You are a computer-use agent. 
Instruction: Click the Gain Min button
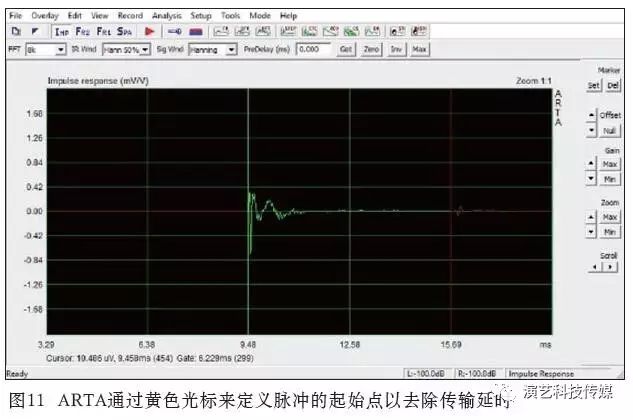(x=610, y=179)
